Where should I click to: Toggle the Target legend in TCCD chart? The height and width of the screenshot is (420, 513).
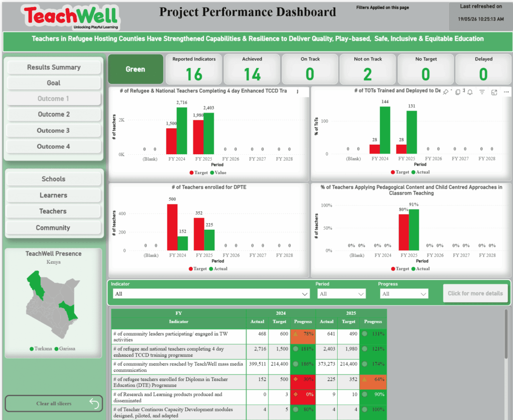[198, 173]
